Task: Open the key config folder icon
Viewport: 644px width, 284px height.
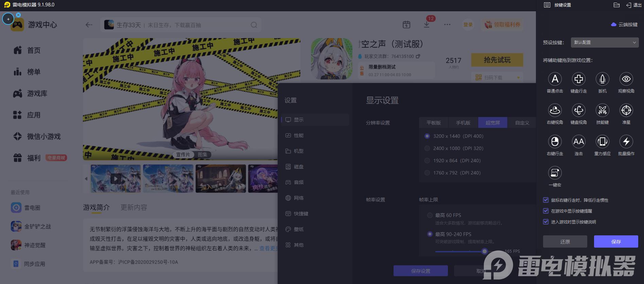Action: tap(616, 5)
